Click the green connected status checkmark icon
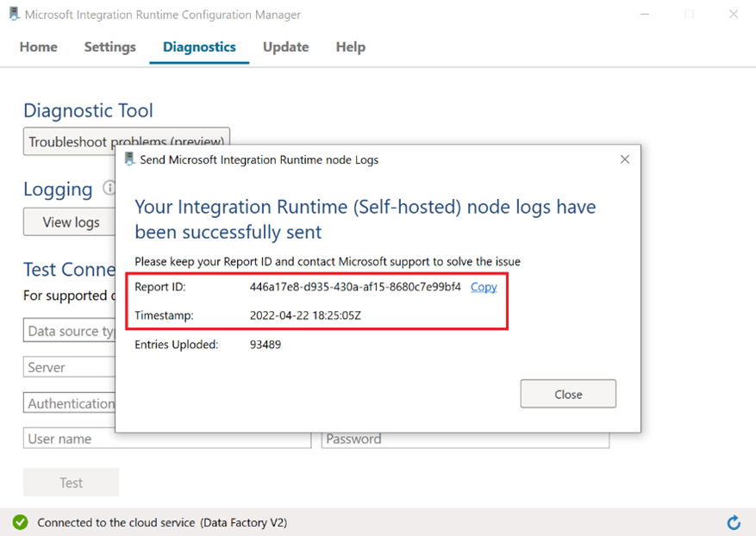Viewport: 756px width, 536px height. click(20, 522)
